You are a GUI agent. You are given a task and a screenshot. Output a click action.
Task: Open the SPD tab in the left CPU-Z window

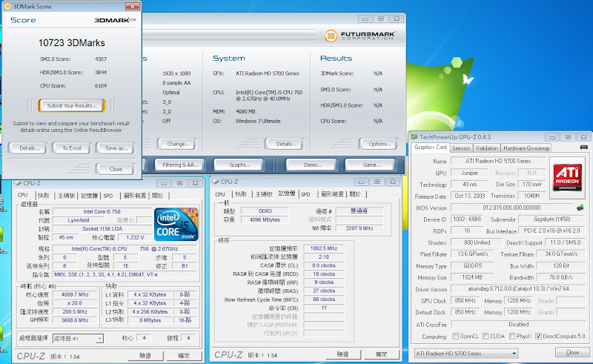108,196
